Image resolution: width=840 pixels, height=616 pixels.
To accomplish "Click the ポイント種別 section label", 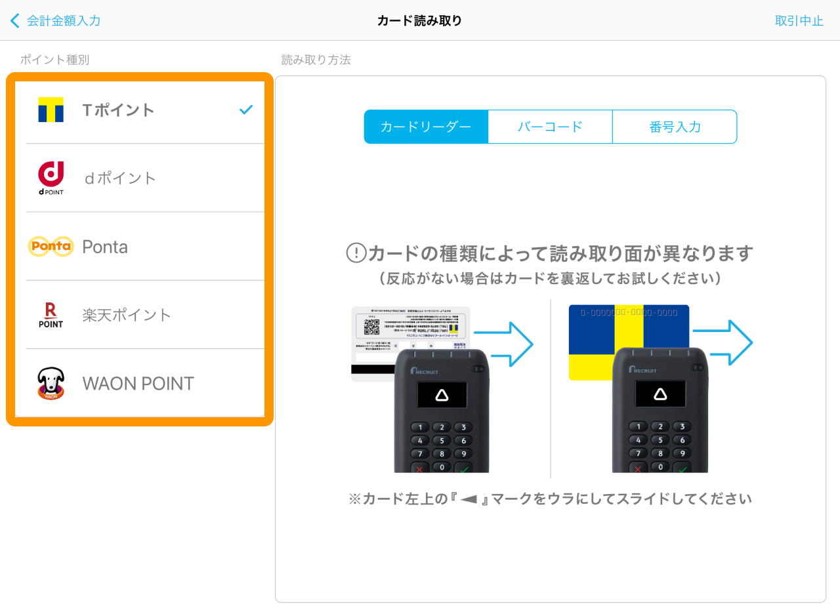I will (54, 60).
